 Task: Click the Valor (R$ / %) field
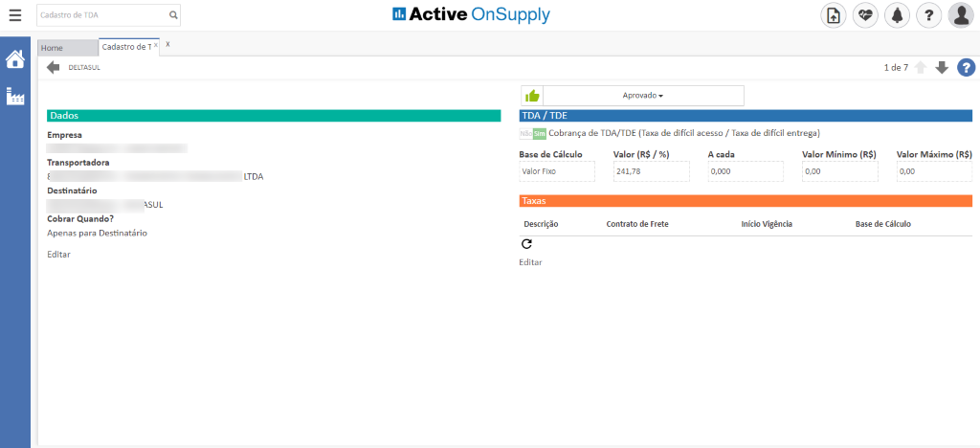(x=651, y=171)
